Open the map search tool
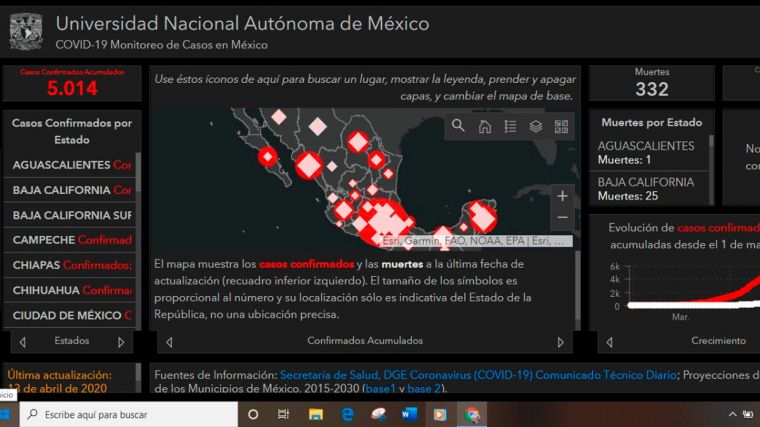Screen dimensions: 760x427 (x=458, y=126)
